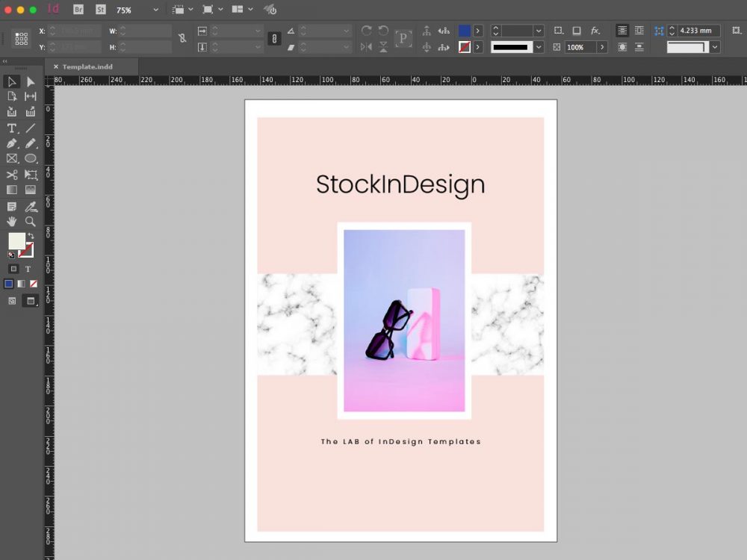The width and height of the screenshot is (747, 560).
Task: Click the sunglasses photo on the page
Action: coord(404,320)
